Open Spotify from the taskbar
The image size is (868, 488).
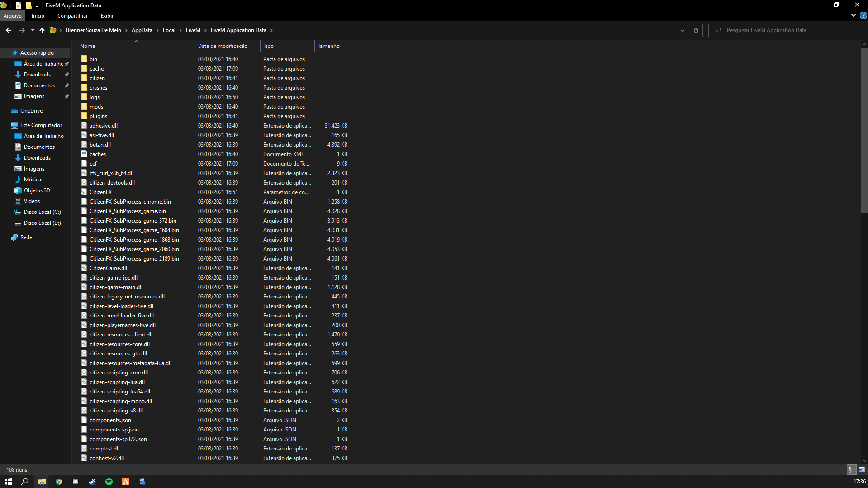(109, 482)
